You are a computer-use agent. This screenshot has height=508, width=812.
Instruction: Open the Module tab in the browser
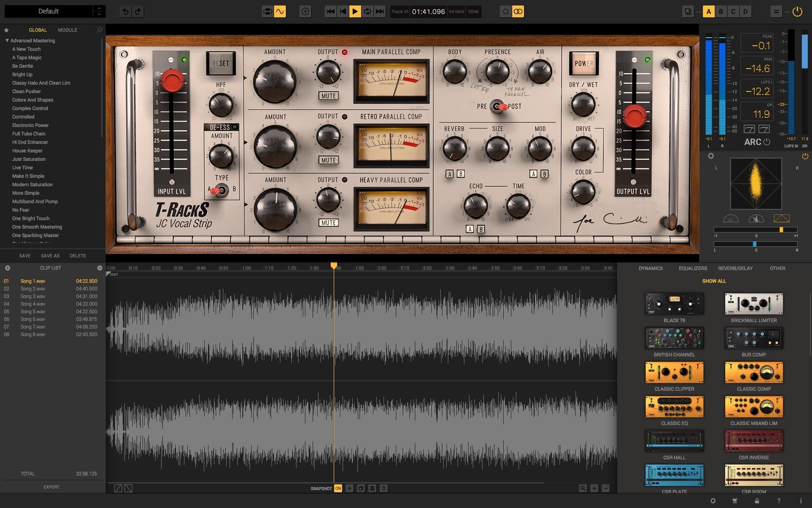(x=67, y=30)
